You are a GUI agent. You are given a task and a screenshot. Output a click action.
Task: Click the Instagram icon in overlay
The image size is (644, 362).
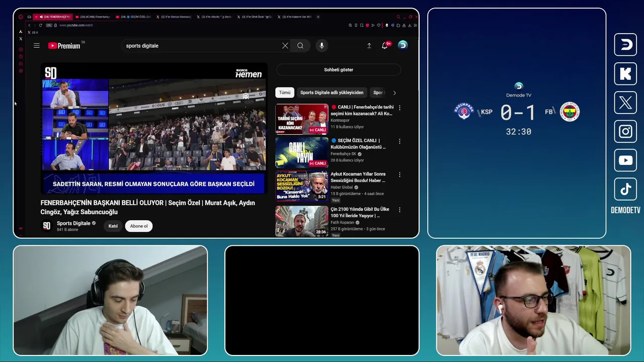(625, 132)
